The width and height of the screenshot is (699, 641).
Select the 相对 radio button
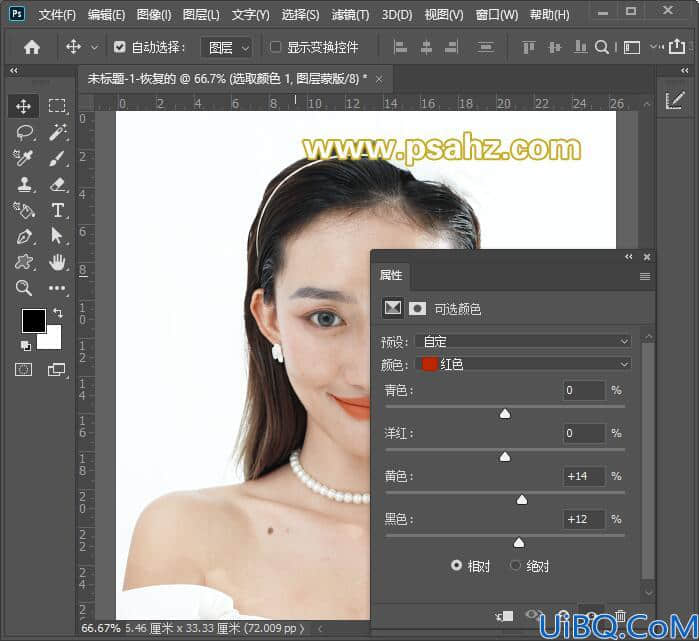(x=456, y=565)
